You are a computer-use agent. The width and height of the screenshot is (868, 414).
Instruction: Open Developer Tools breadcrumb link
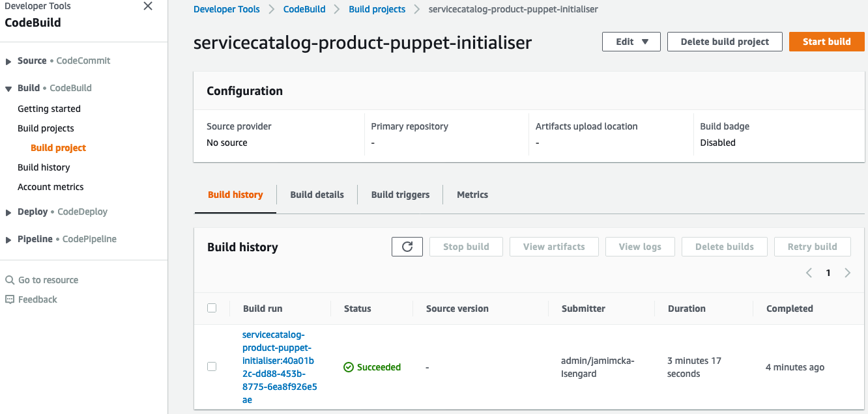[227, 9]
